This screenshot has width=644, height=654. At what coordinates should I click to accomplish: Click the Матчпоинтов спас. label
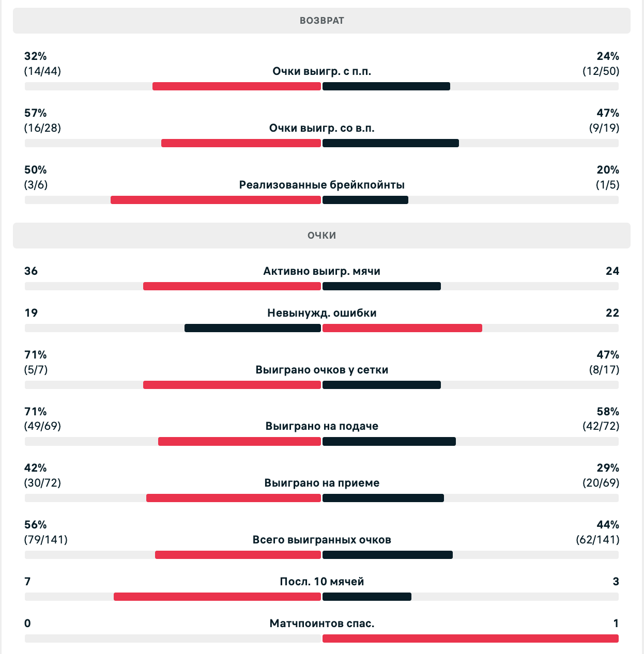[x=321, y=624]
